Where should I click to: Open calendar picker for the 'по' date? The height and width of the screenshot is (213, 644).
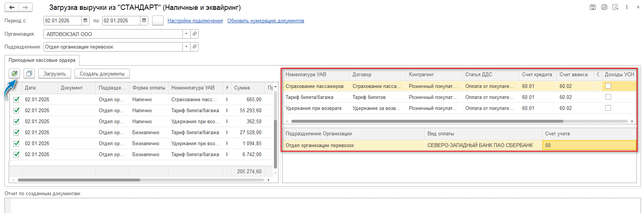click(144, 20)
